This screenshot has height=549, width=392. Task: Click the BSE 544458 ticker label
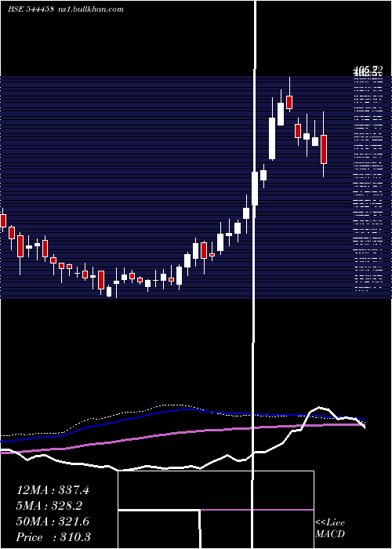pos(31,9)
